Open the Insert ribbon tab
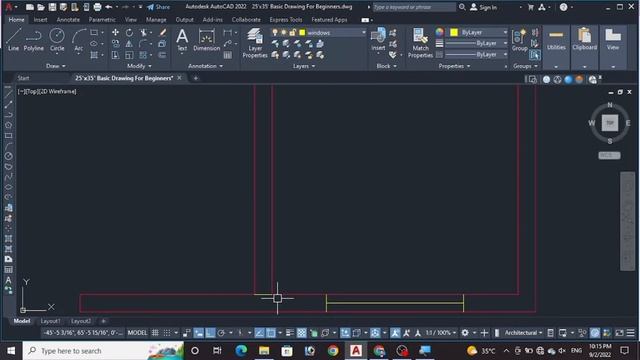 (x=40, y=20)
